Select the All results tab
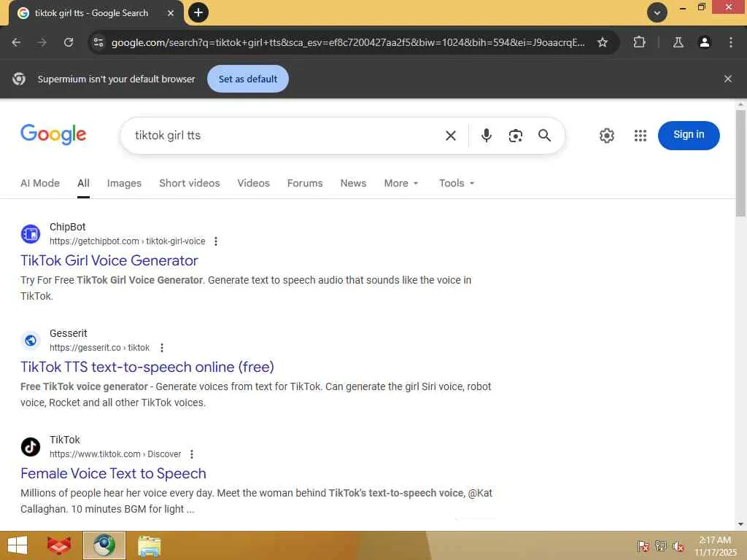The width and height of the screenshot is (747, 560). 83,183
